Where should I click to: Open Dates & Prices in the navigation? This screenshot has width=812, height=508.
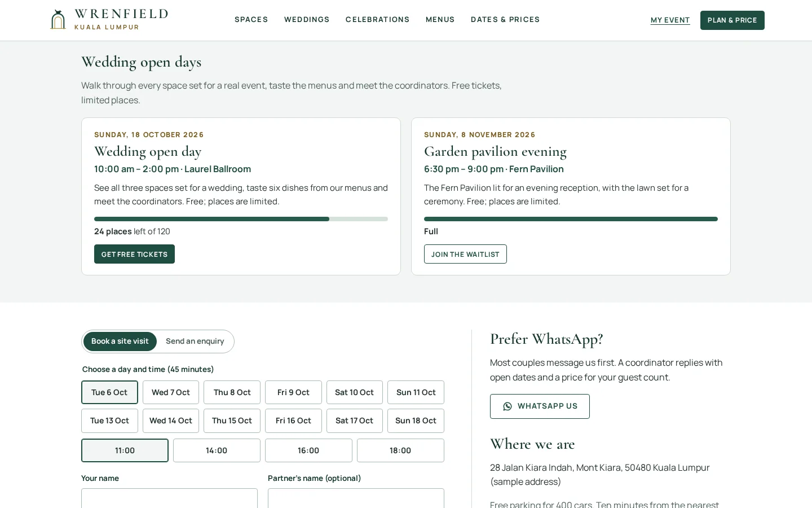[x=505, y=20]
